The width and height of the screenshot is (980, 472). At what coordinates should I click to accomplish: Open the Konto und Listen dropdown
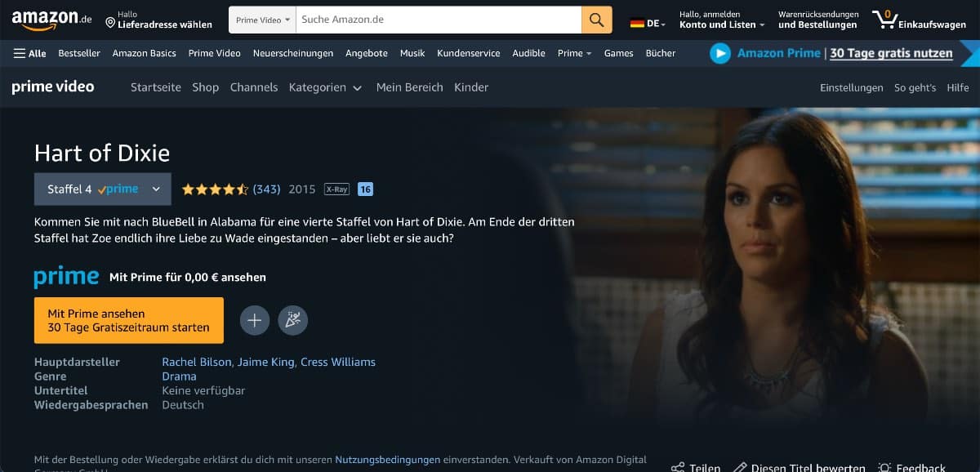(x=722, y=20)
